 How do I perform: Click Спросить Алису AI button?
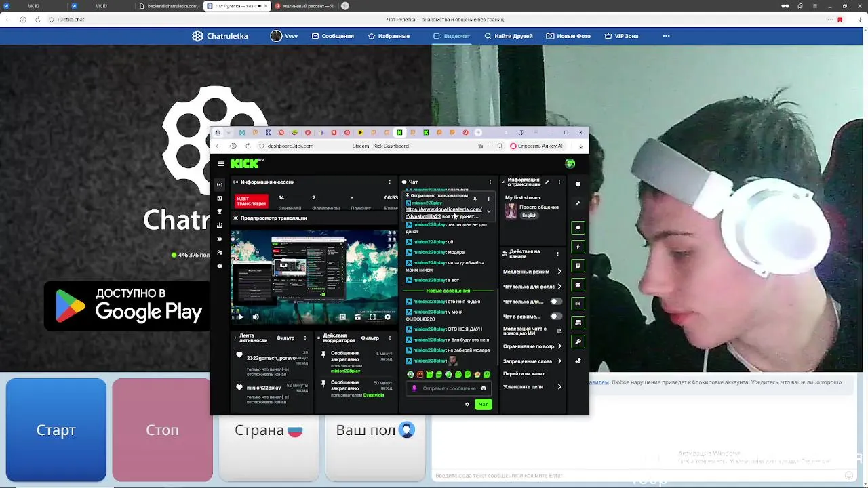pyautogui.click(x=536, y=146)
